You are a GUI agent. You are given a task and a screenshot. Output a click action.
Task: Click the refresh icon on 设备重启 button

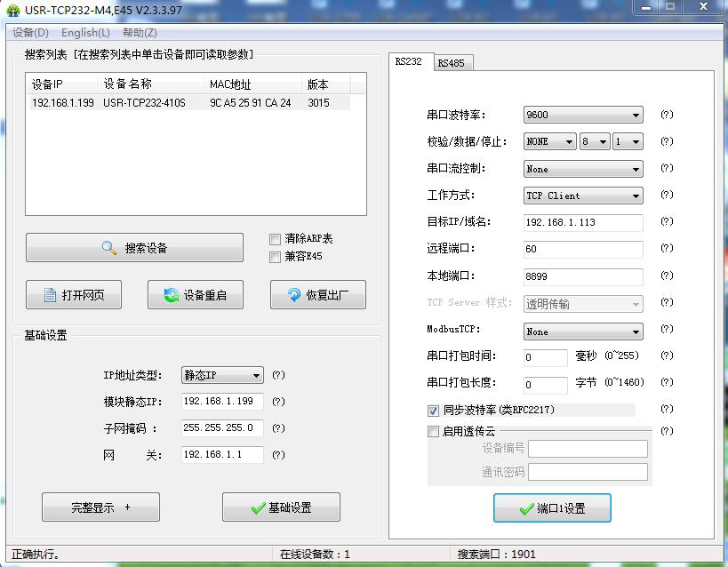pos(172,295)
